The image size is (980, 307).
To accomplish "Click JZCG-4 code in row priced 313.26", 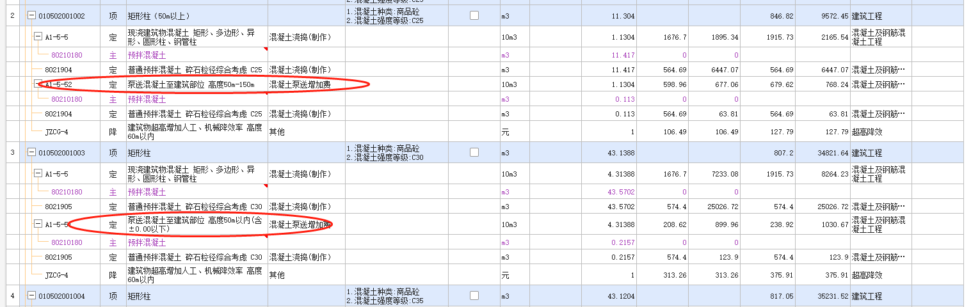I will pyautogui.click(x=57, y=275).
